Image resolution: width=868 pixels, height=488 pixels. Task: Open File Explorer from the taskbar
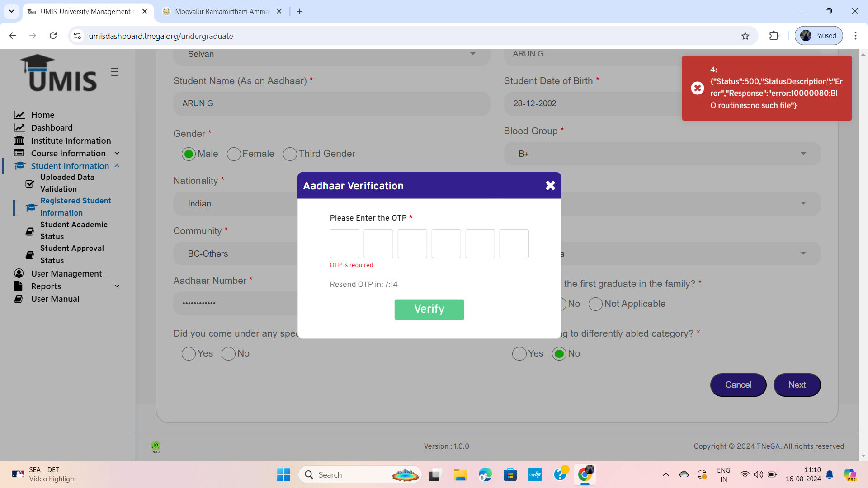tap(460, 474)
